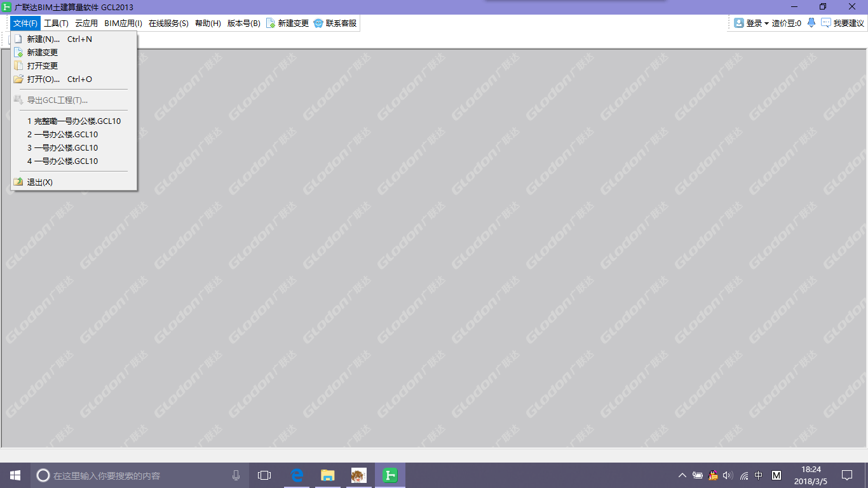The image size is (868, 488).
Task: Select 退出(X) to exit the program
Action: (x=74, y=182)
